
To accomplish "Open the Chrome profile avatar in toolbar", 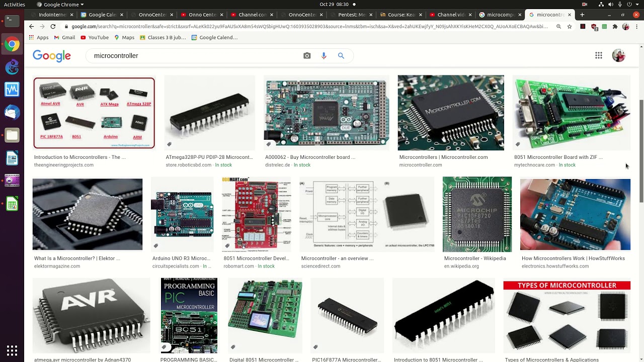I will 626,26.
